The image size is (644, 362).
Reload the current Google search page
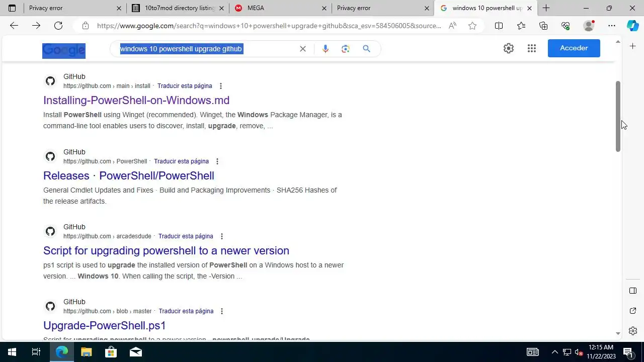coord(58,26)
